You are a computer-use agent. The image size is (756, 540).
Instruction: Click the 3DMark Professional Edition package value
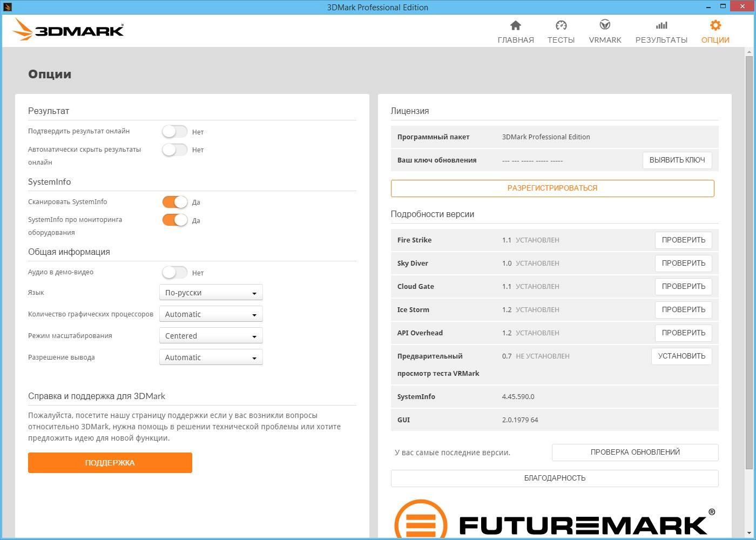click(546, 137)
